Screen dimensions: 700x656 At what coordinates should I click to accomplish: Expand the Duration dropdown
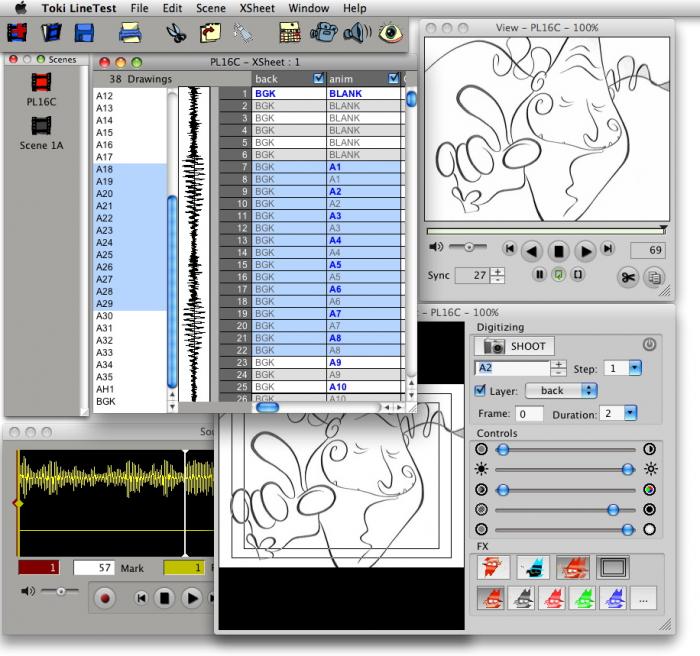pyautogui.click(x=630, y=413)
